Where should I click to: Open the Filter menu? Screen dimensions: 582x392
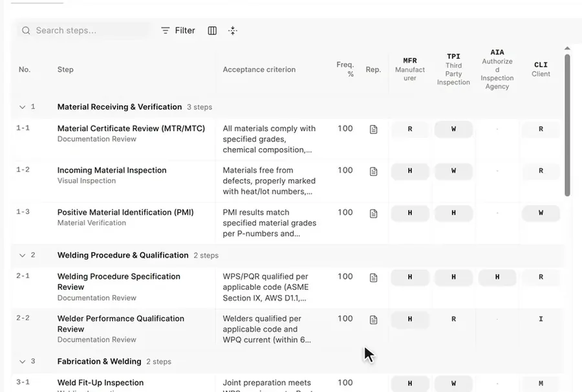click(178, 30)
